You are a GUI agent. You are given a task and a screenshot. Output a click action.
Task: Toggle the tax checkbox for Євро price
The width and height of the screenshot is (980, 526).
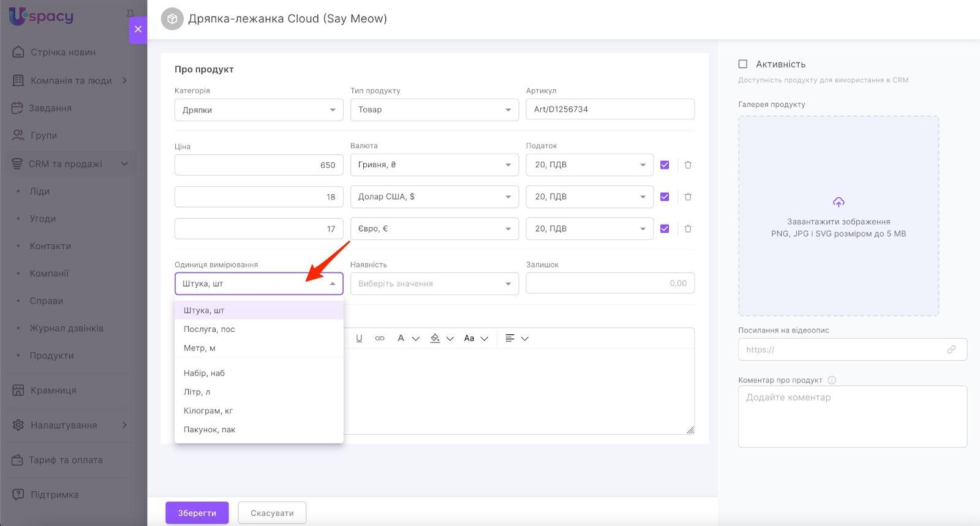tap(665, 228)
